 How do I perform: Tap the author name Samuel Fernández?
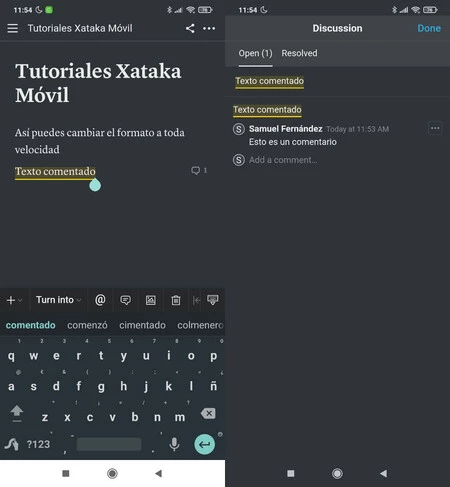[x=286, y=129]
